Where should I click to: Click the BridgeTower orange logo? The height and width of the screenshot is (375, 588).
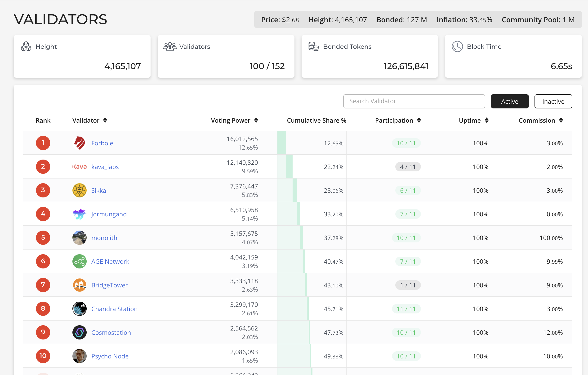(x=79, y=285)
